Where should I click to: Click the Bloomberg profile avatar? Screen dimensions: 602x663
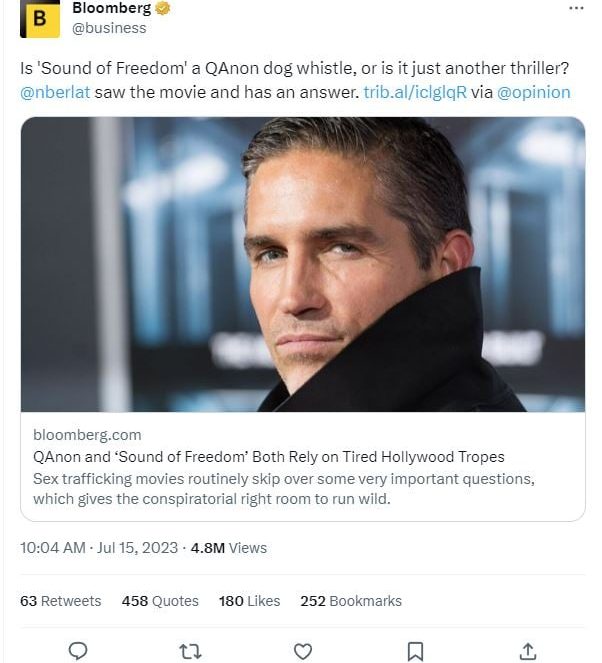(x=40, y=18)
